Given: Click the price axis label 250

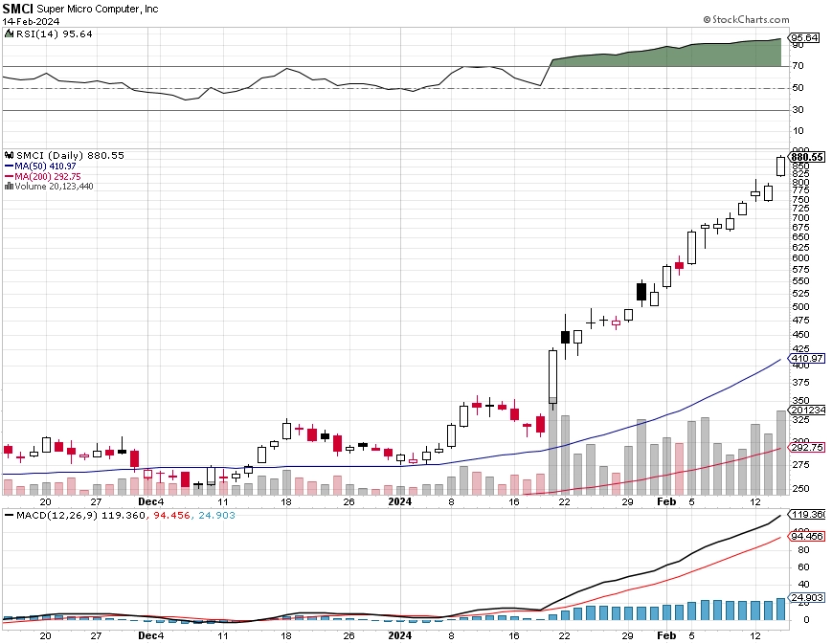Looking at the screenshot, I should (800, 489).
